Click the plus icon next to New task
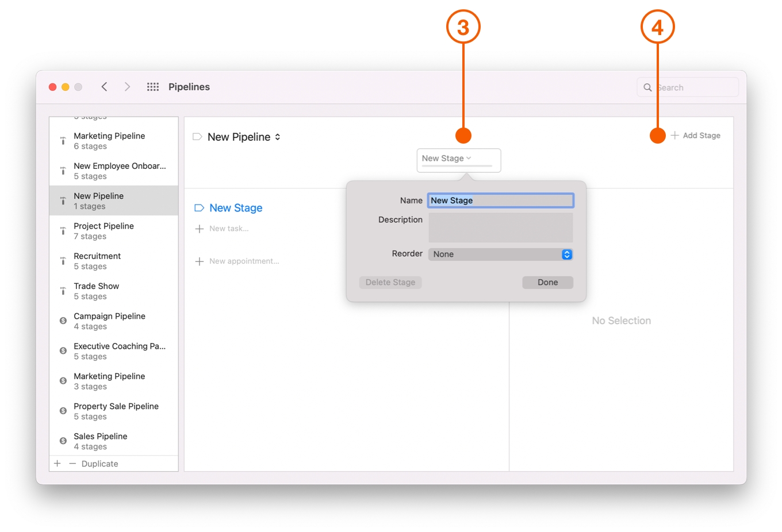Viewport: 782px width, 532px height. [200, 229]
